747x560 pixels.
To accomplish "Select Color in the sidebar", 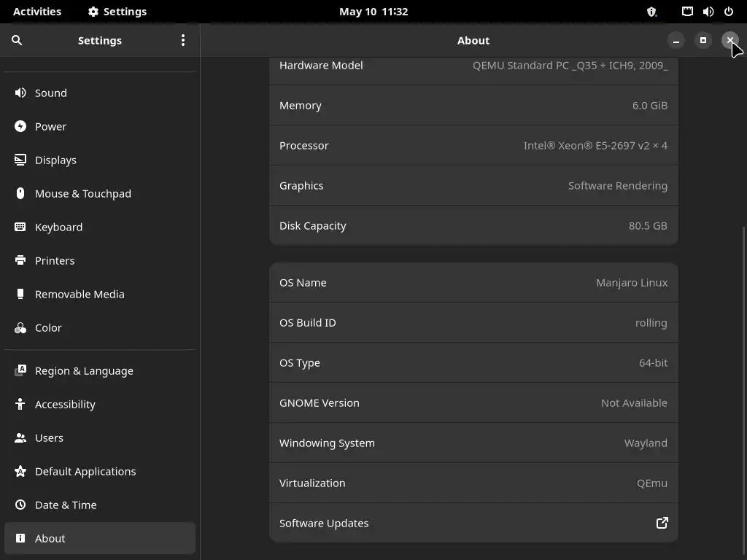I will [48, 327].
